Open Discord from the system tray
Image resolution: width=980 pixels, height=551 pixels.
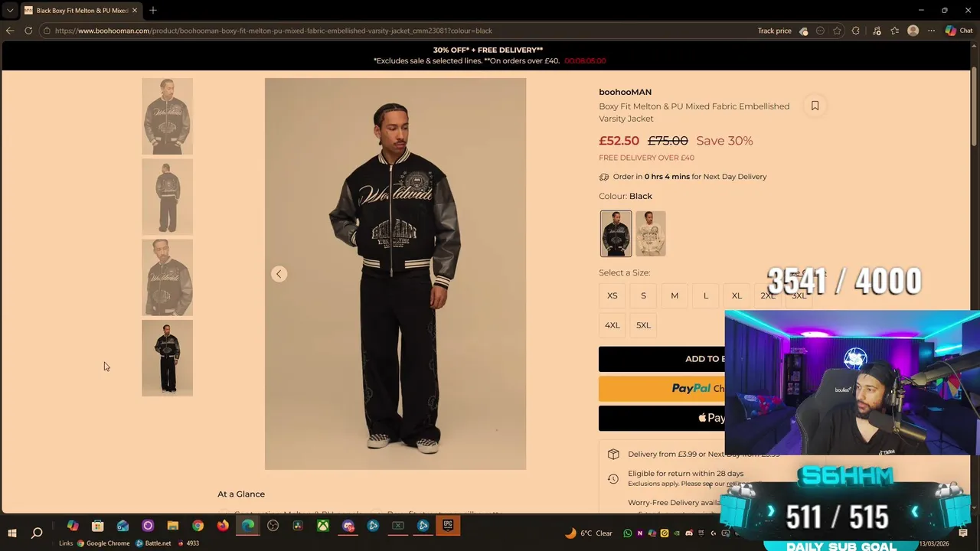688,533
